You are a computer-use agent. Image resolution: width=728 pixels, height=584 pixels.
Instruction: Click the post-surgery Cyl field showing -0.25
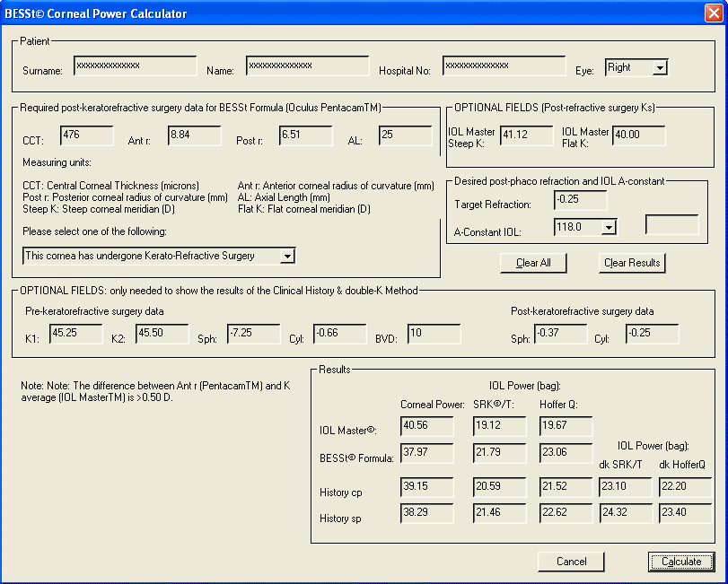tap(652, 334)
